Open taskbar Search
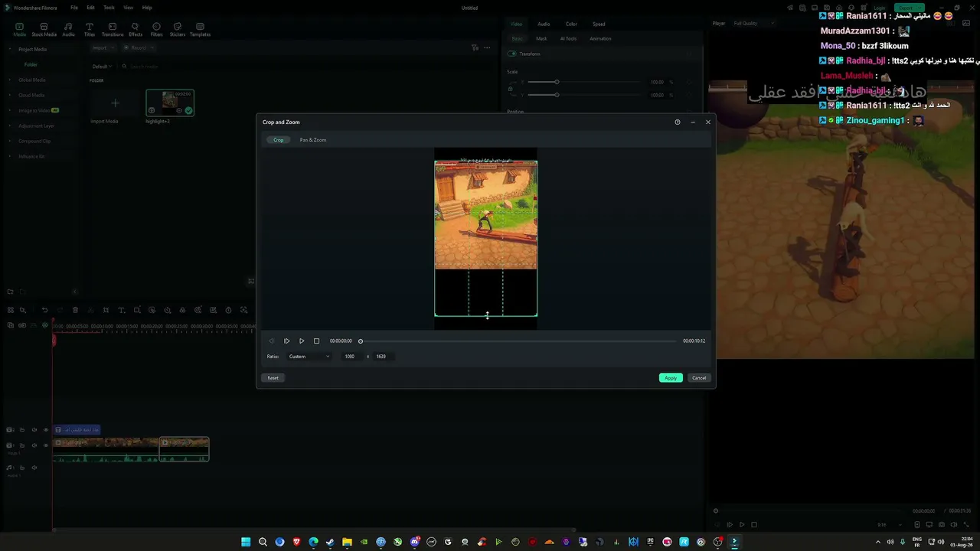Screen dimensions: 980x551 [263, 542]
